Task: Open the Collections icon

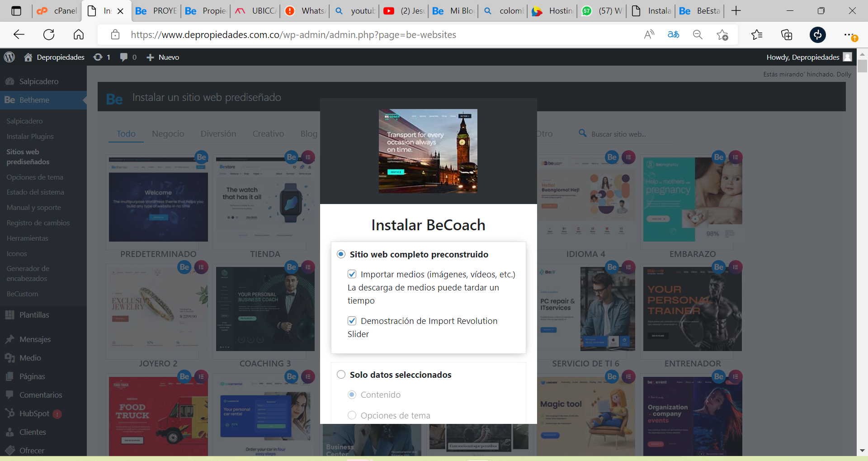Action: (x=787, y=35)
